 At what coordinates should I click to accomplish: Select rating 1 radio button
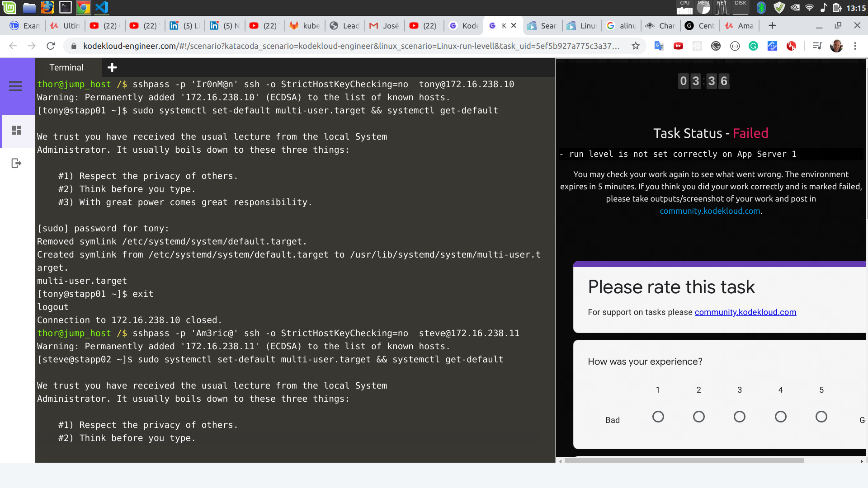click(658, 417)
